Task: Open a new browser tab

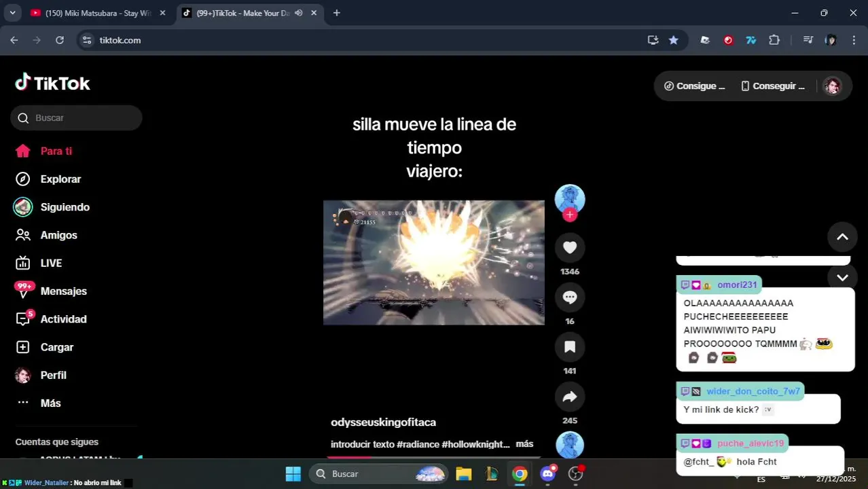Action: (336, 13)
